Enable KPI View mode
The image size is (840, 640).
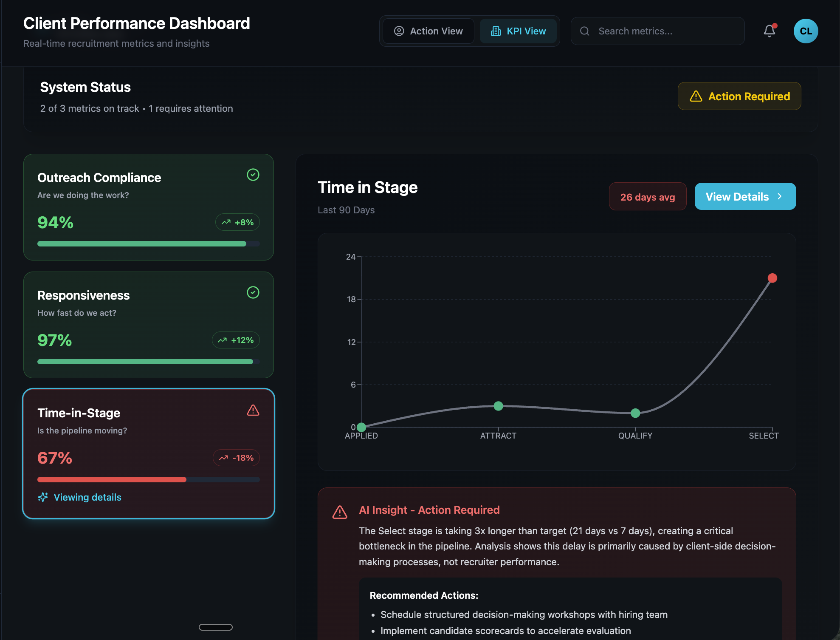[519, 31]
